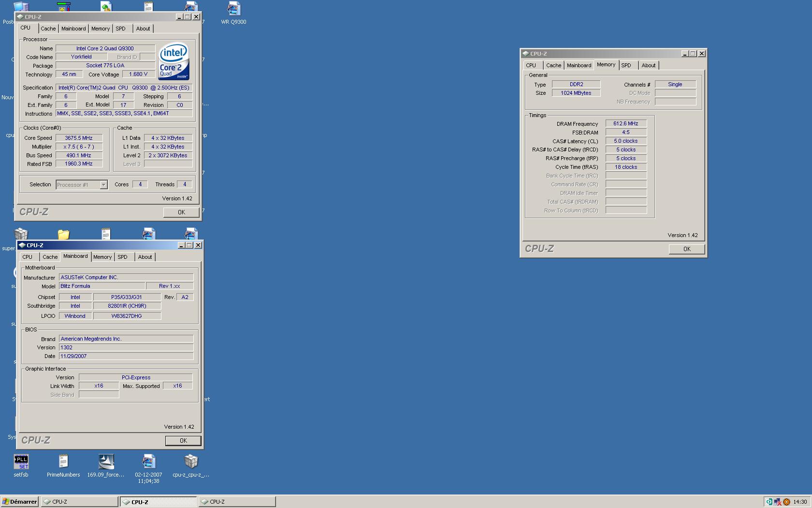Open Memory tab in the Mainboard CPU-Z window
This screenshot has height=508, width=812.
tap(102, 257)
